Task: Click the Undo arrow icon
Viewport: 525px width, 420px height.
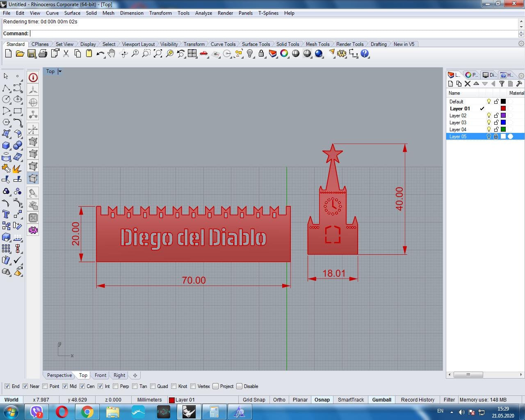Action: (x=100, y=54)
